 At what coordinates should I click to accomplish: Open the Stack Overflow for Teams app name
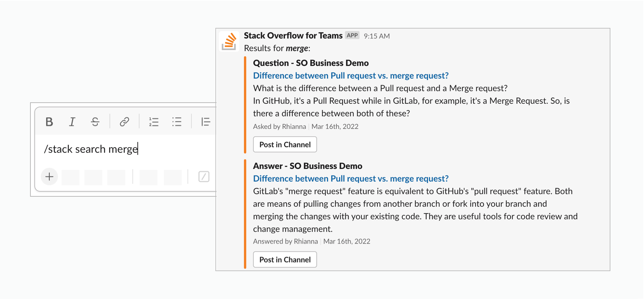293,35
